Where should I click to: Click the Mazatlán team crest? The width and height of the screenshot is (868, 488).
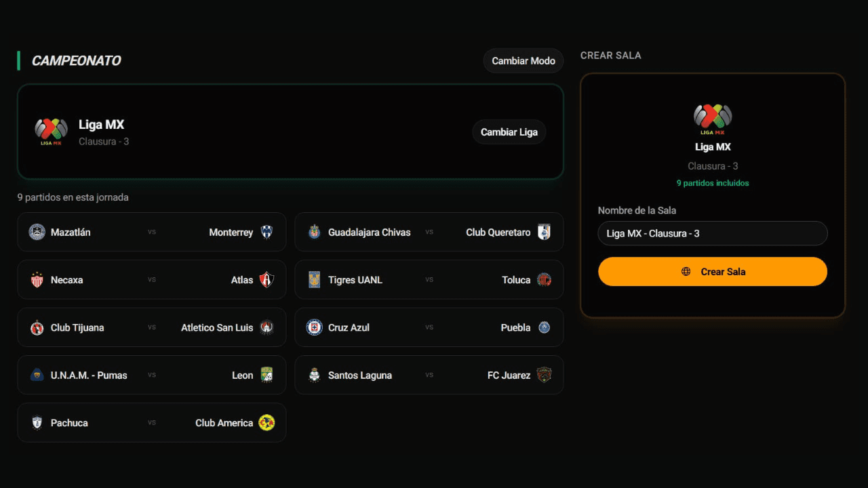37,232
